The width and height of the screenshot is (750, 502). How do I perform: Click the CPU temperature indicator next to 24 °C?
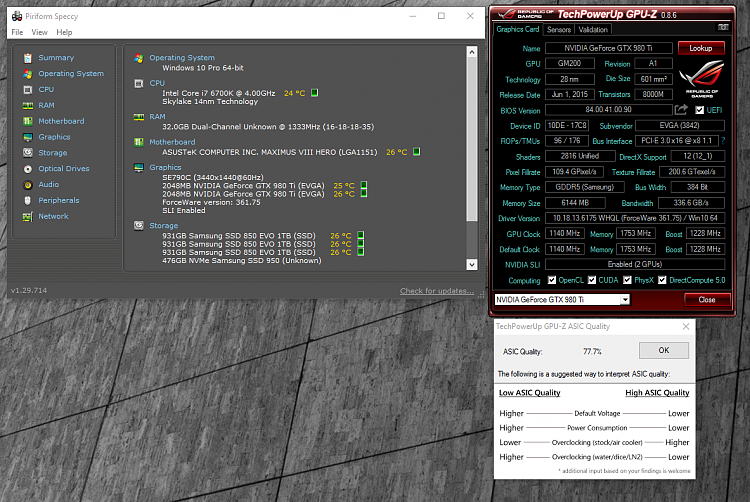coord(314,93)
